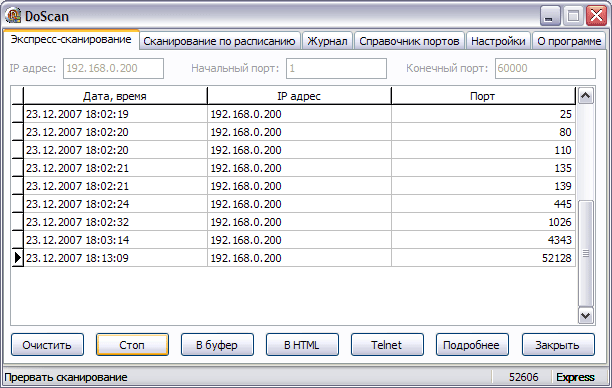Click the Подробнее button
This screenshot has height=388, width=612.
[x=472, y=345]
